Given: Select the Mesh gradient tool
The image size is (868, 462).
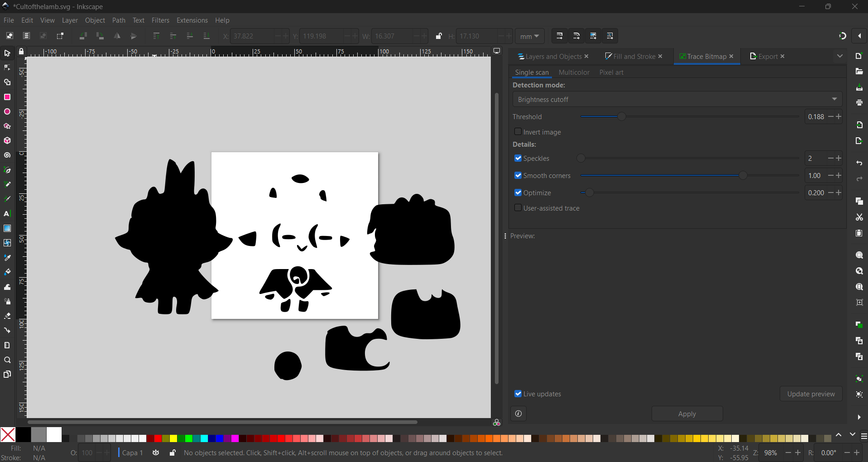Looking at the screenshot, I should point(7,243).
